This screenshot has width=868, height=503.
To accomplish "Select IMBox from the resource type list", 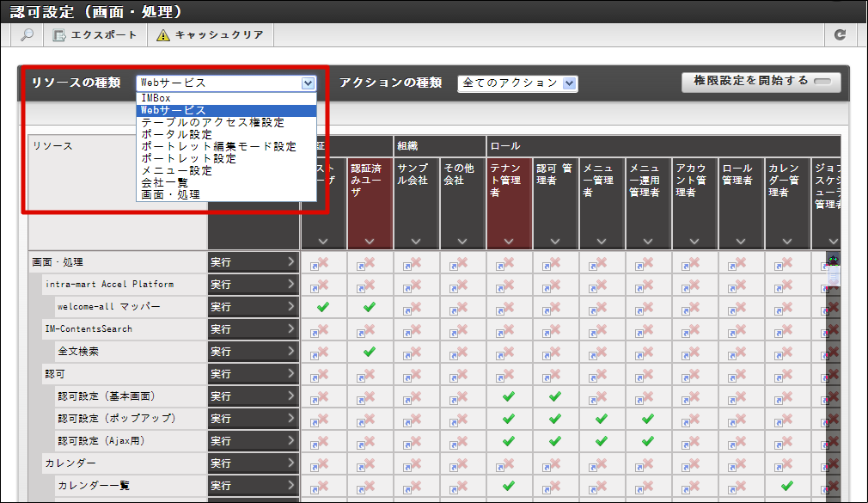I will pos(155,98).
